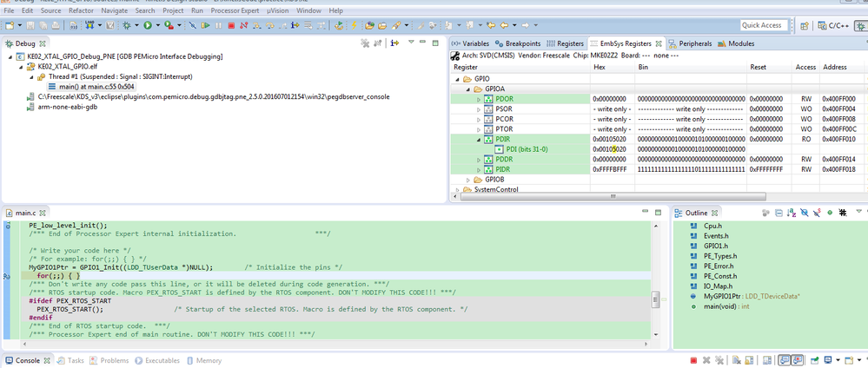The image size is (868, 368).
Task: Expand the PDOR register row
Action: (x=479, y=99)
